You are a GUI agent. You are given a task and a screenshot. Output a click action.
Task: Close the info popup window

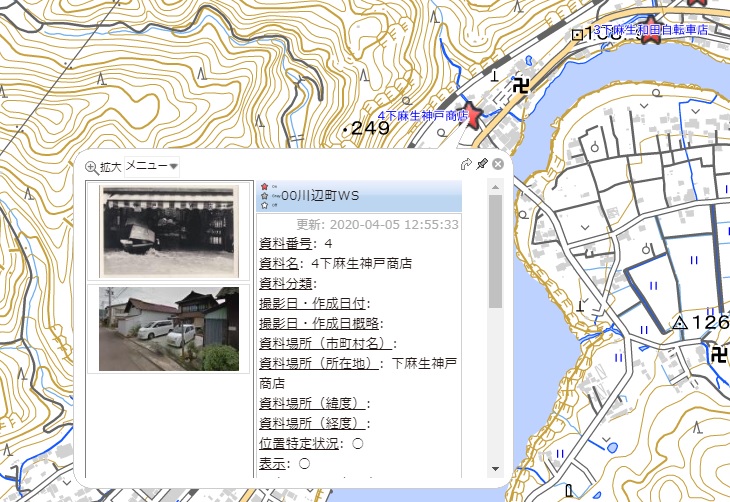(497, 164)
